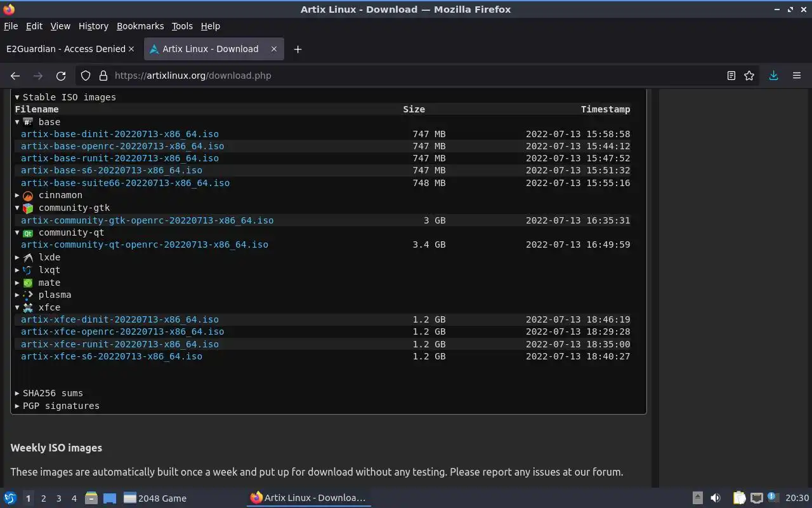Open the Tools menu

pyautogui.click(x=182, y=26)
